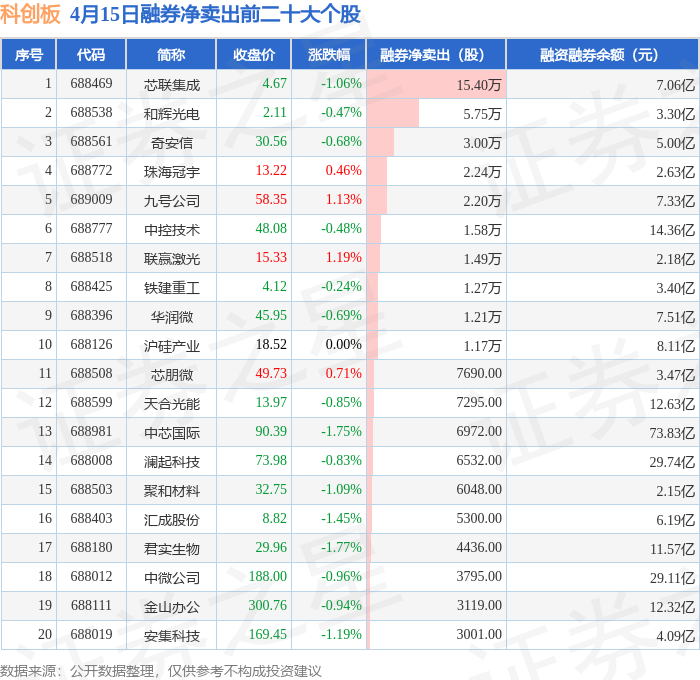Click closing price 30.56

(x=271, y=142)
